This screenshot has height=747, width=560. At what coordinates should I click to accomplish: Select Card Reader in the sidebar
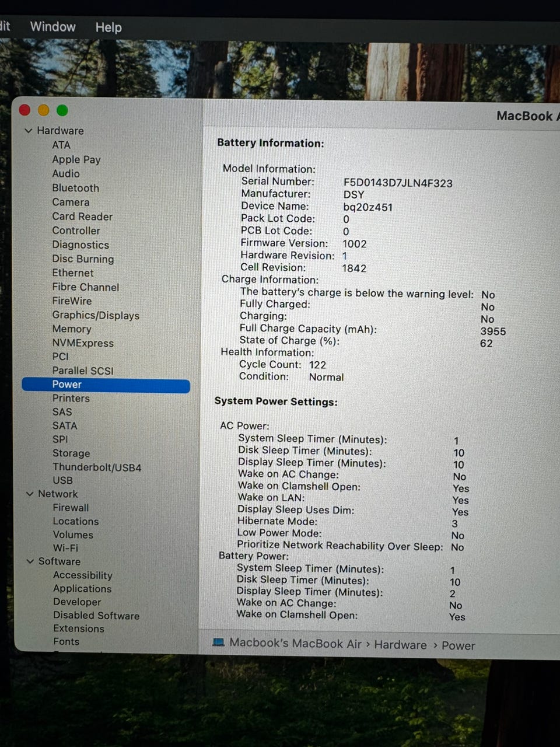(x=82, y=217)
